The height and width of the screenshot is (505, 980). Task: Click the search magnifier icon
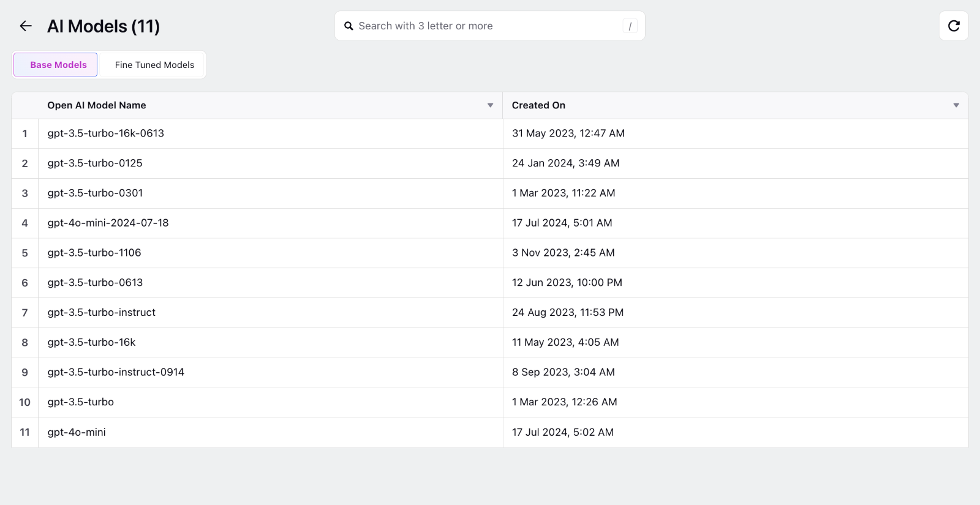click(x=349, y=26)
